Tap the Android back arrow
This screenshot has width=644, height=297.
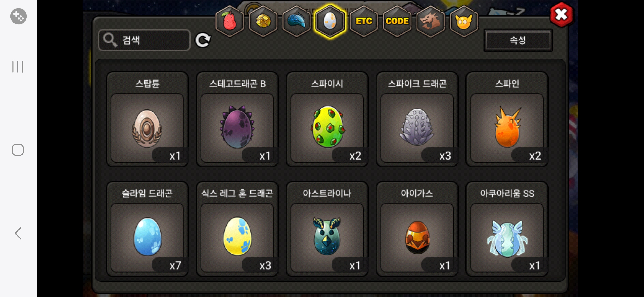[18, 233]
